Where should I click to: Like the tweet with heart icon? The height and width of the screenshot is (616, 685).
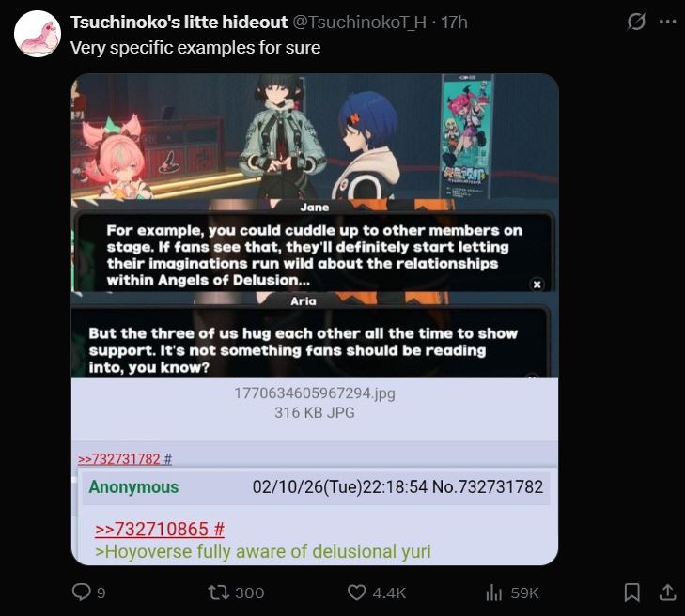pyautogui.click(x=356, y=593)
